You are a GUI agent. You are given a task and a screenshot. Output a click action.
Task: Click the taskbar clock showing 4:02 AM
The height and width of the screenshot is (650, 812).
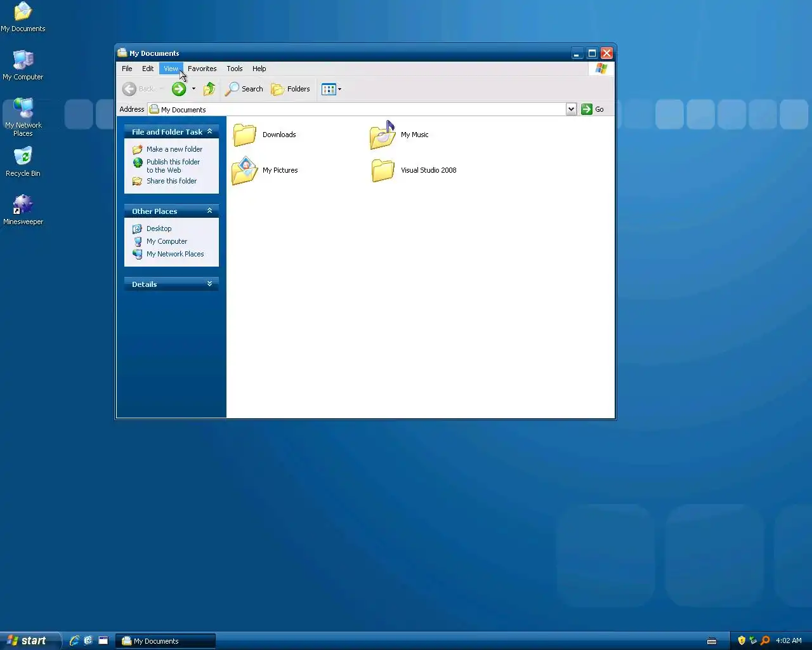point(789,640)
